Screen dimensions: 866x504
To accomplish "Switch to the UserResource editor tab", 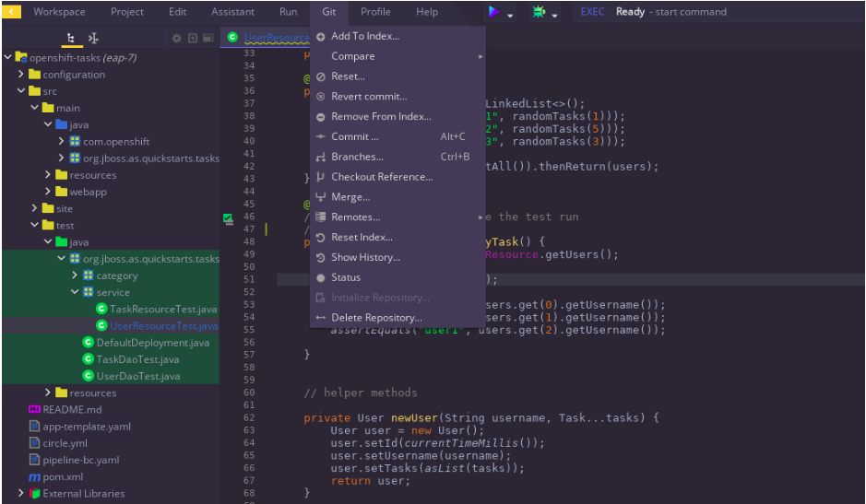I will [267, 38].
